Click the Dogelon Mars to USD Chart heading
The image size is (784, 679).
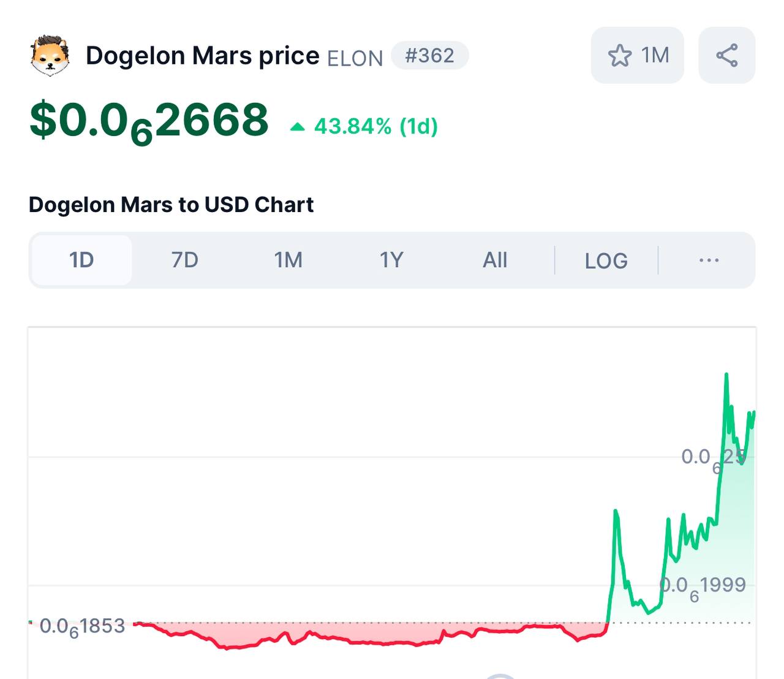tap(171, 205)
